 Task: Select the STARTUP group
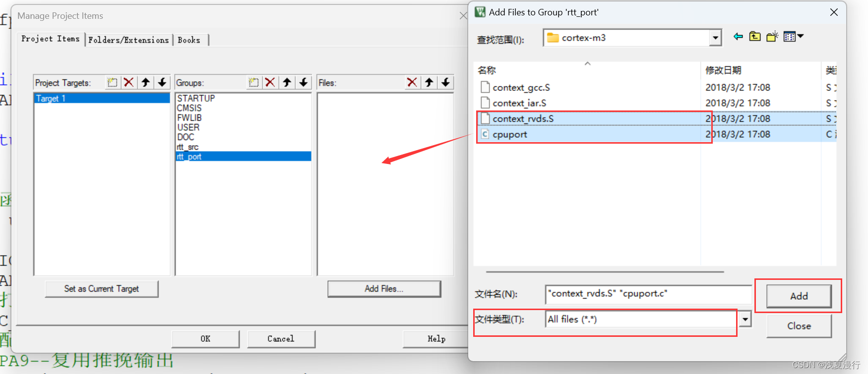[196, 98]
